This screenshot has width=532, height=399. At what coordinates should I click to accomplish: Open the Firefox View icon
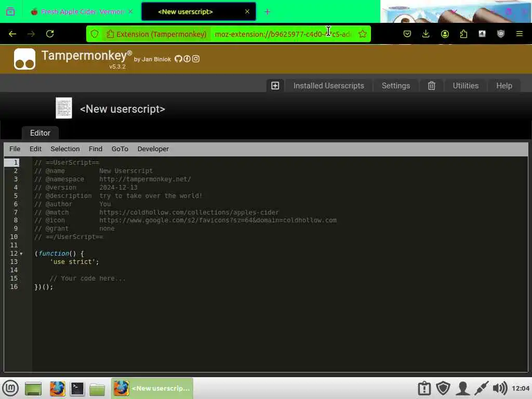(10, 11)
